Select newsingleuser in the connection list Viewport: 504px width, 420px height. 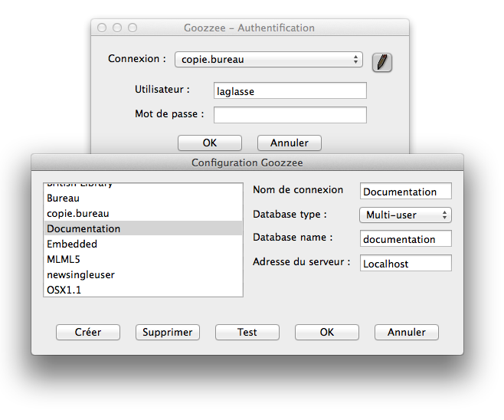click(80, 274)
